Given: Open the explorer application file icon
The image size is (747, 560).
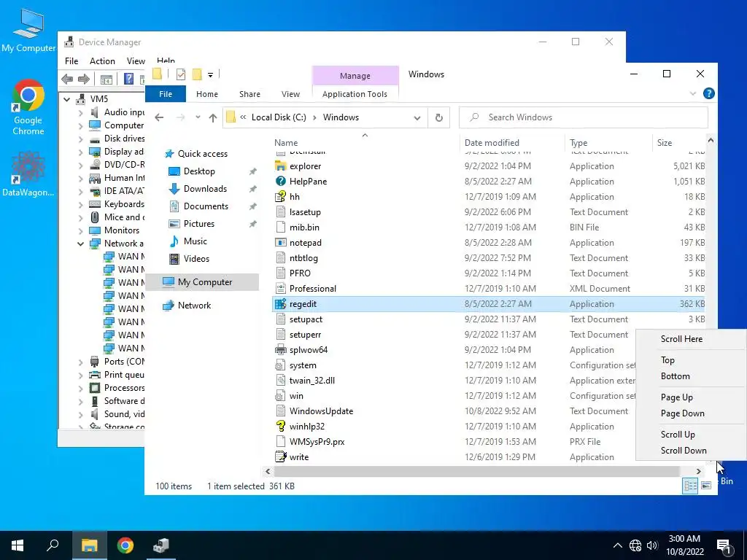Looking at the screenshot, I should click(281, 166).
